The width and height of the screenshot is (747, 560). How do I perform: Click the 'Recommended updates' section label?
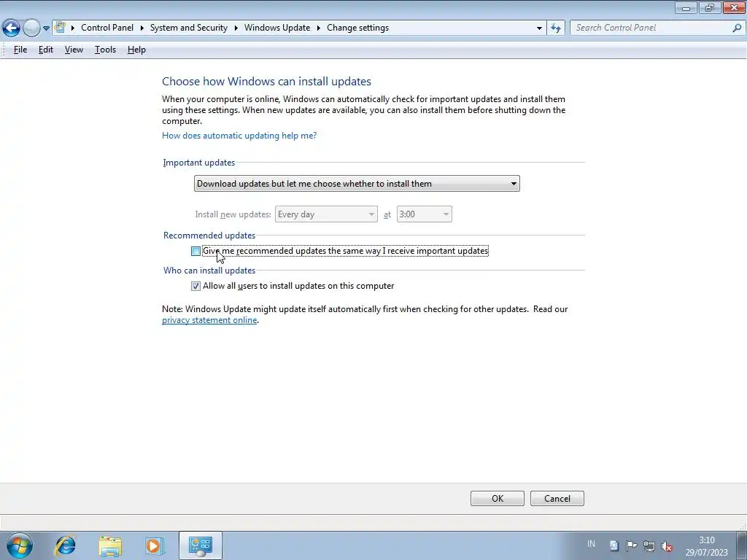[x=209, y=236]
